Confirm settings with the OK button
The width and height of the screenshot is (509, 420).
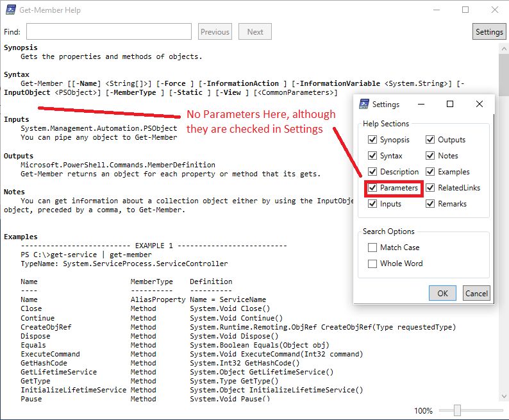(442, 293)
